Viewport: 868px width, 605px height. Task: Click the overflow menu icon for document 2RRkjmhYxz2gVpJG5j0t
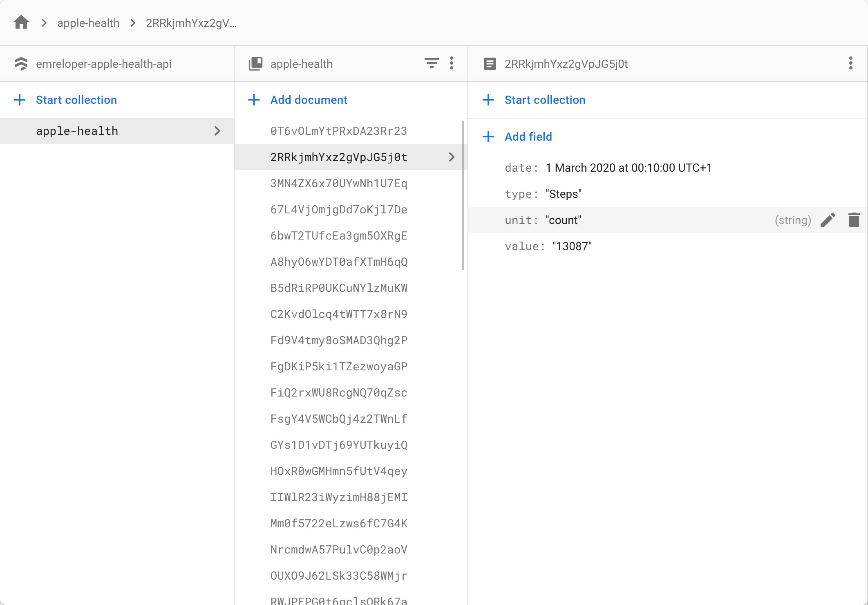pyautogui.click(x=851, y=63)
